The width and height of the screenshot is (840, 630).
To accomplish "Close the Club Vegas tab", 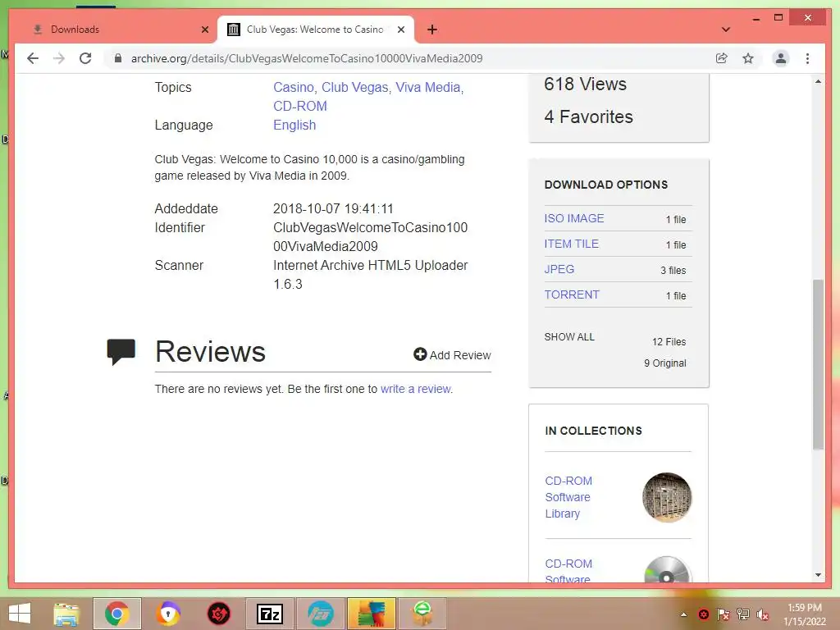I will (400, 30).
